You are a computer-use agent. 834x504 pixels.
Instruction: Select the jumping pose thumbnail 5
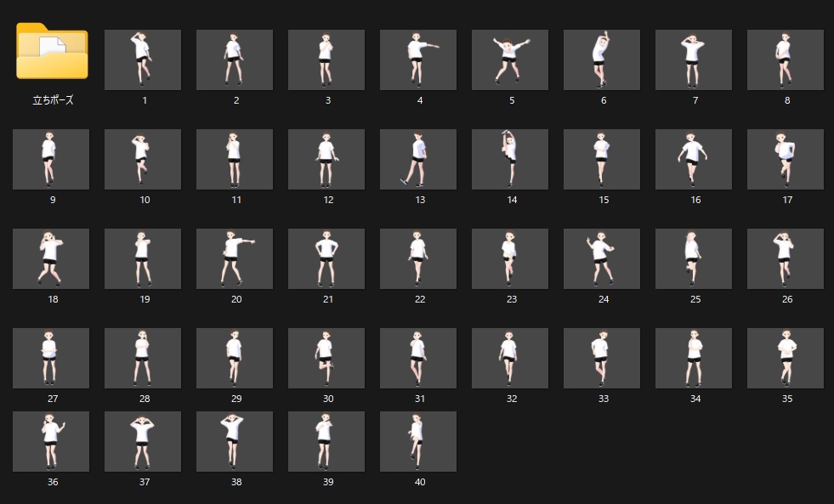tap(510, 59)
